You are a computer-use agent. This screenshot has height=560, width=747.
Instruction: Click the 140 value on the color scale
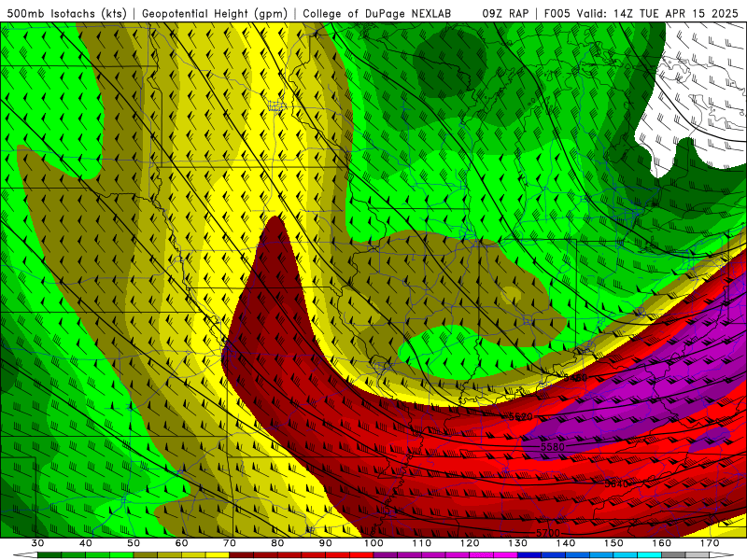(x=566, y=543)
